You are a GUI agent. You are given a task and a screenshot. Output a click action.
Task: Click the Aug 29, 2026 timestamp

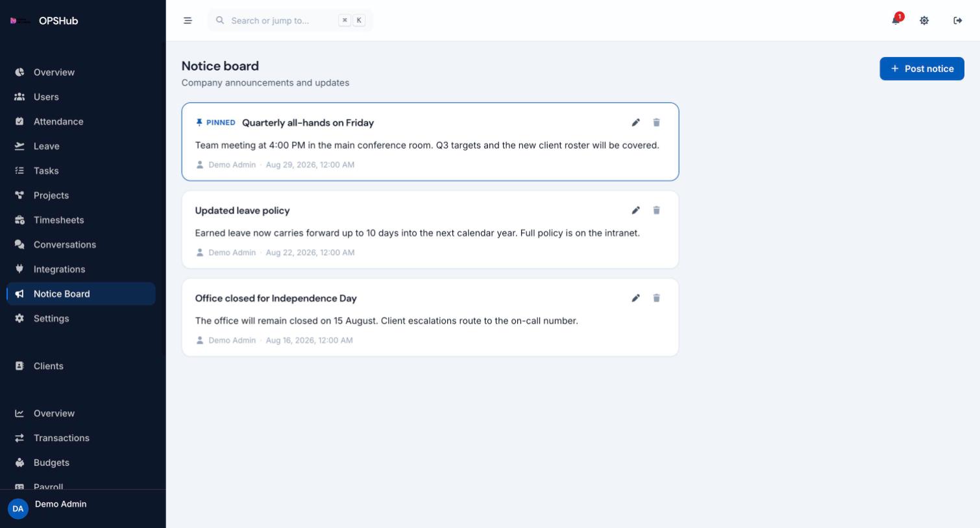[310, 165]
